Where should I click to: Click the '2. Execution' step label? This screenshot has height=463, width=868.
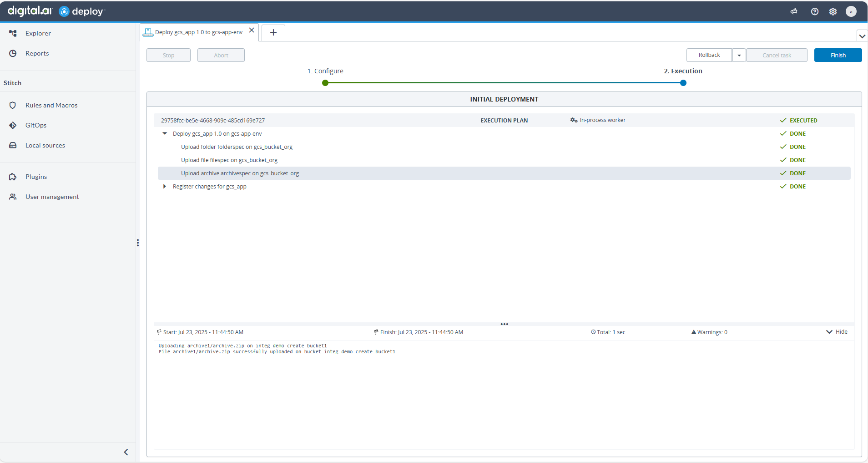683,71
